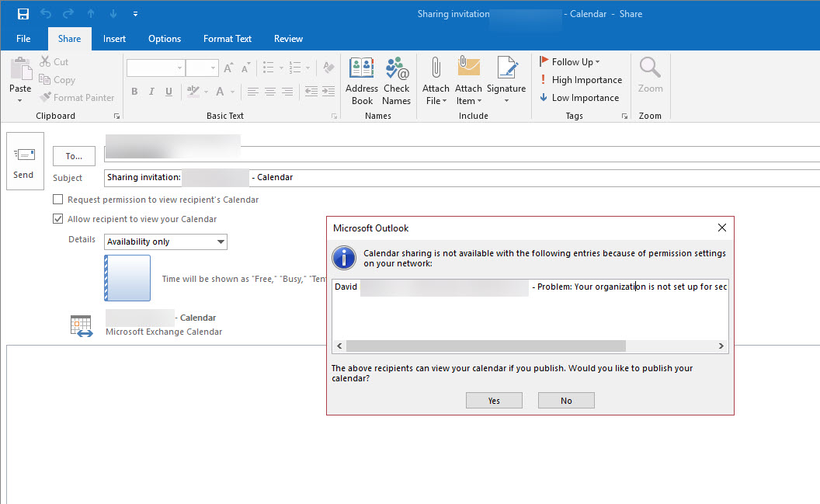Undo the last action via title bar arrow

click(46, 14)
